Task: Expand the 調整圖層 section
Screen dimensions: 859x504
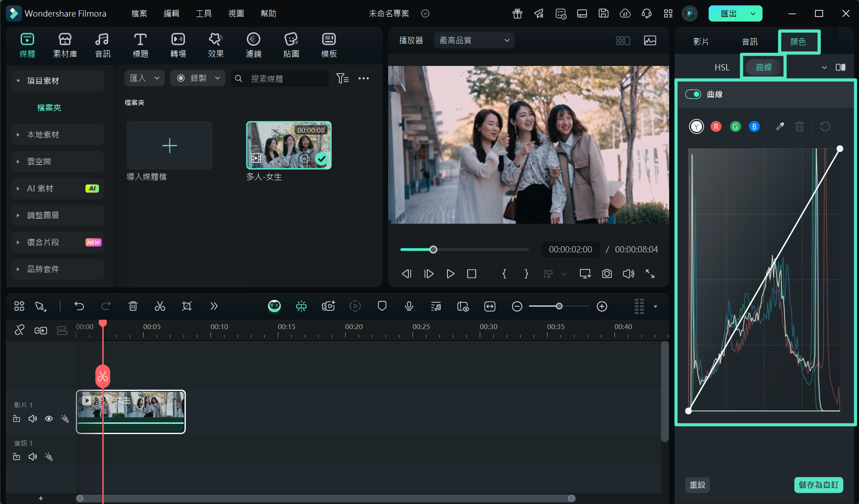Action: click(x=18, y=215)
